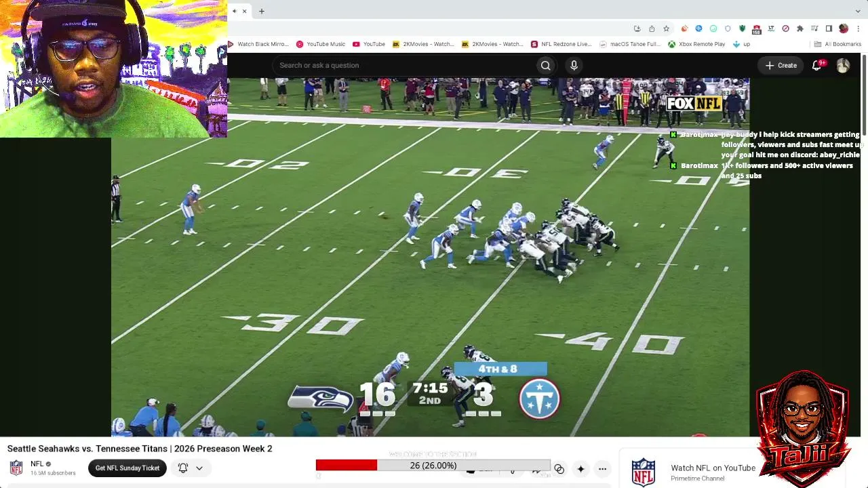Screen dimensions: 868x488
Task: Mute the tab using its audio speaker icon
Action: click(235, 11)
